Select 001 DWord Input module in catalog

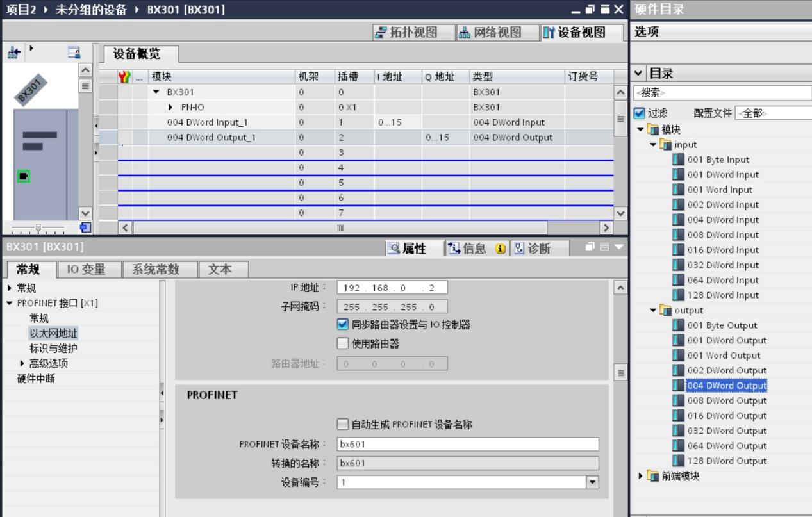[722, 175]
